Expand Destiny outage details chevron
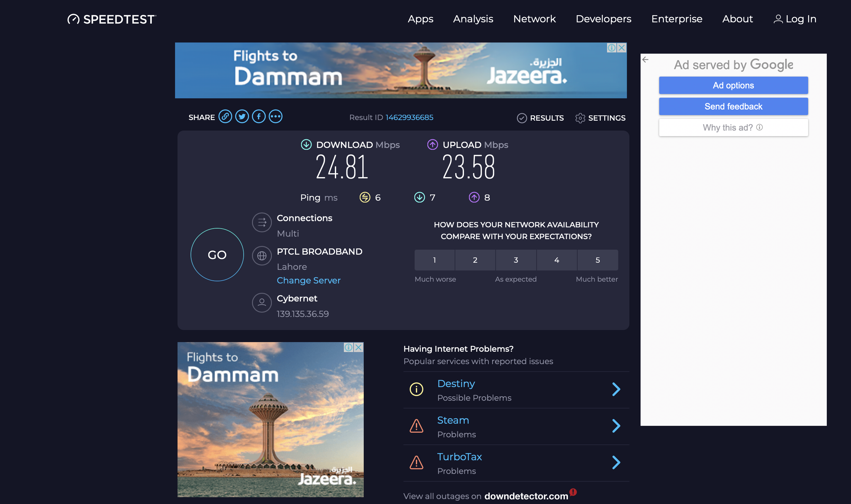Screen dimensions: 851x504 pos(616,389)
